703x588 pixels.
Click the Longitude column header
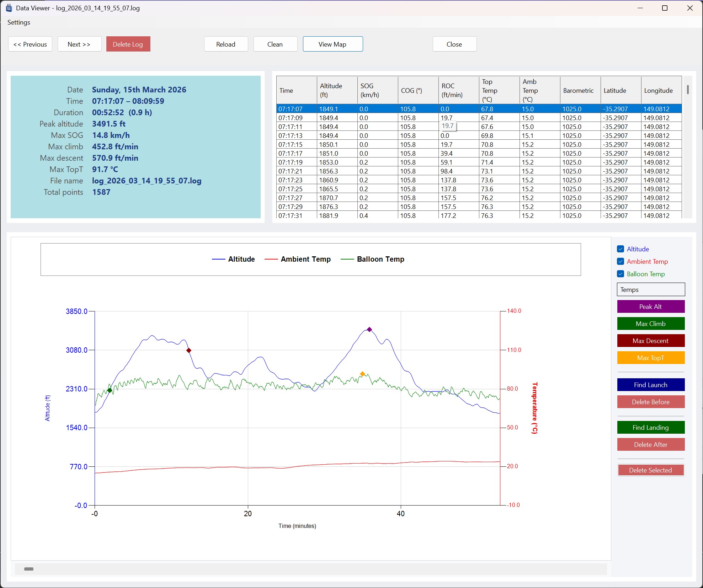click(x=661, y=90)
